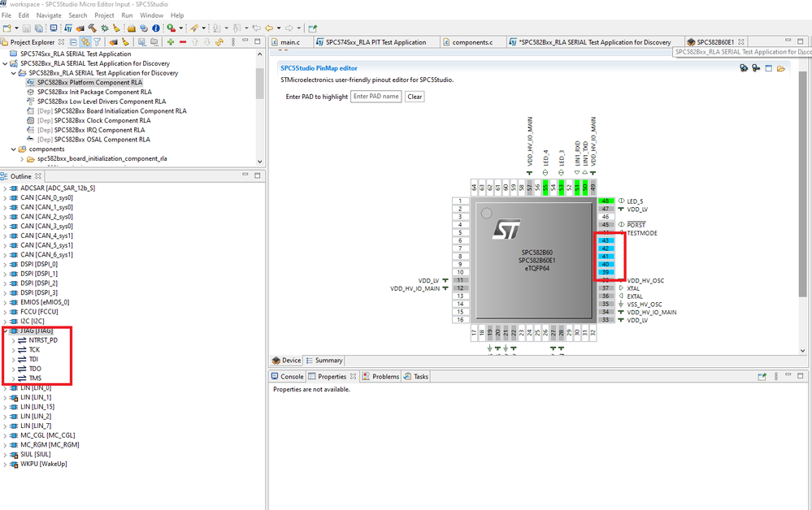Collapse the JTAG [JTAG] outline node
This screenshot has height=510, width=812.
coord(5,331)
